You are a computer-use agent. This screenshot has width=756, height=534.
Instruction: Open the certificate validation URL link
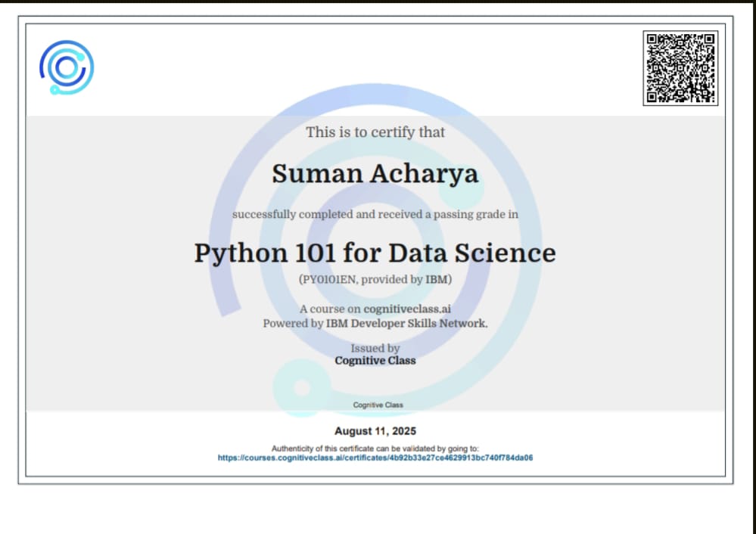pos(375,458)
